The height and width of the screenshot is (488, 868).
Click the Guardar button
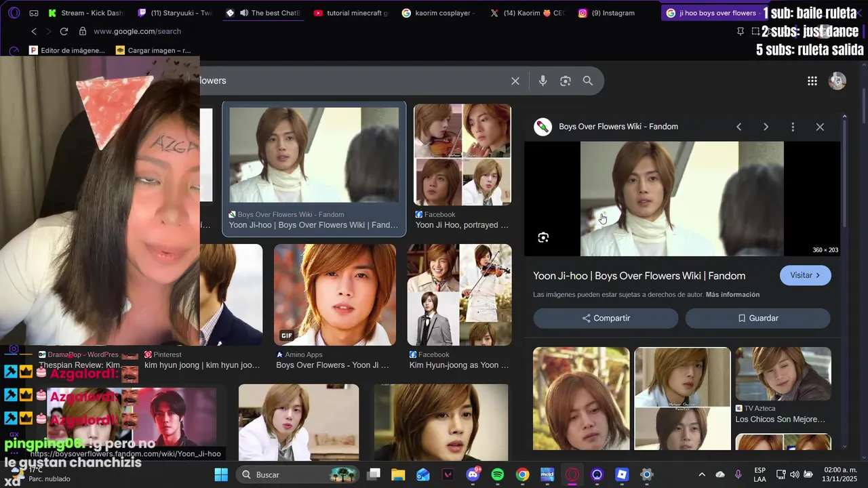757,318
